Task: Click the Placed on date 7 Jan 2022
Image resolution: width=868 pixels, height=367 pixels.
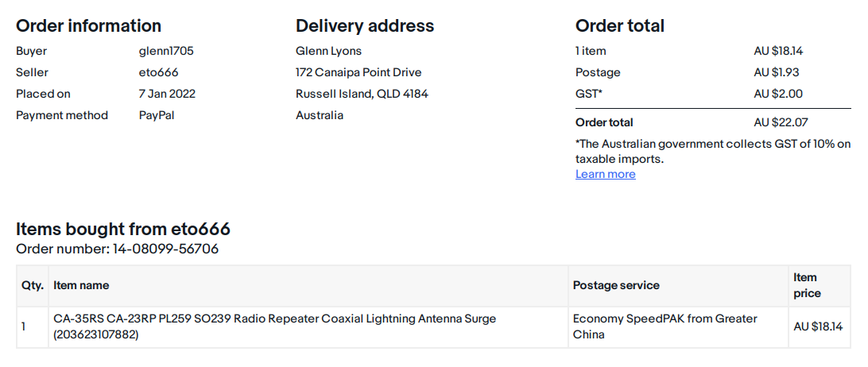Action: click(x=167, y=94)
